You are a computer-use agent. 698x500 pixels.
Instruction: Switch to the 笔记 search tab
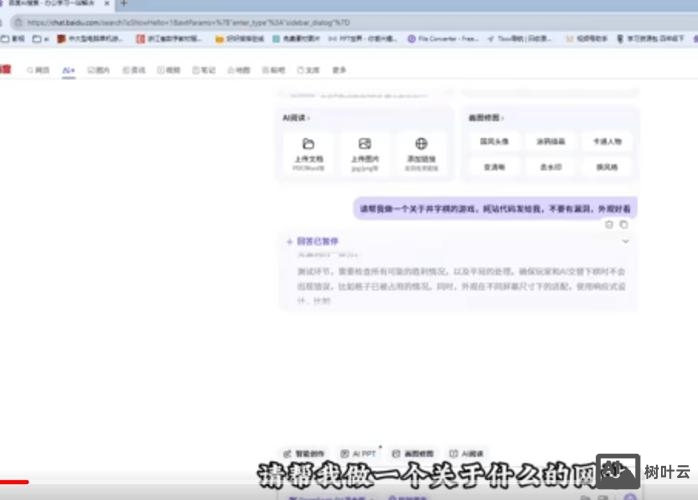(x=204, y=70)
